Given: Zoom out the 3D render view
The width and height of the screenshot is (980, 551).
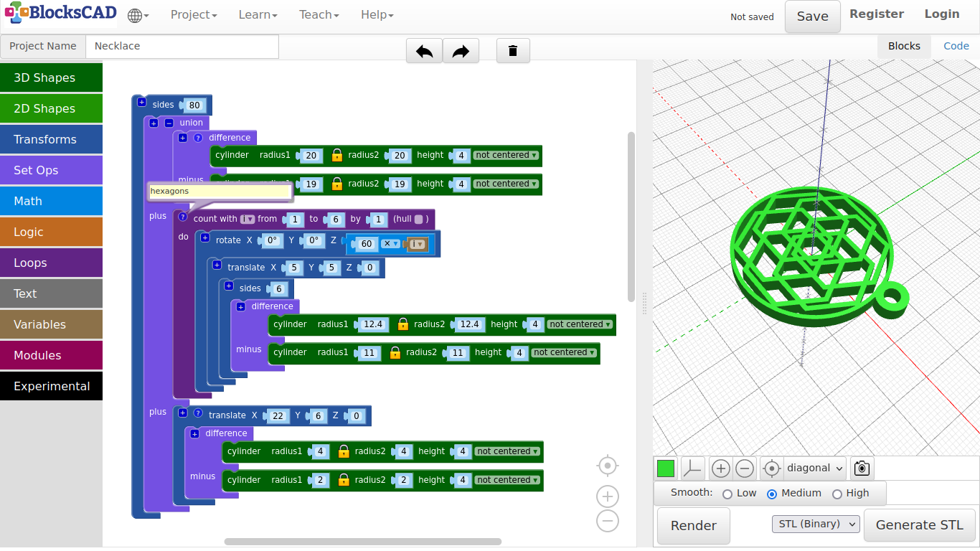Looking at the screenshot, I should [x=745, y=468].
